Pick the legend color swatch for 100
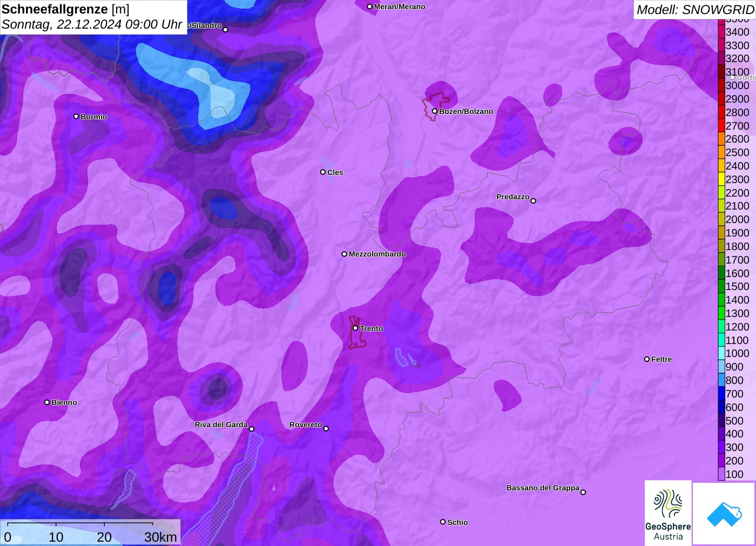Screen dimensions: 756x546 point(721,474)
